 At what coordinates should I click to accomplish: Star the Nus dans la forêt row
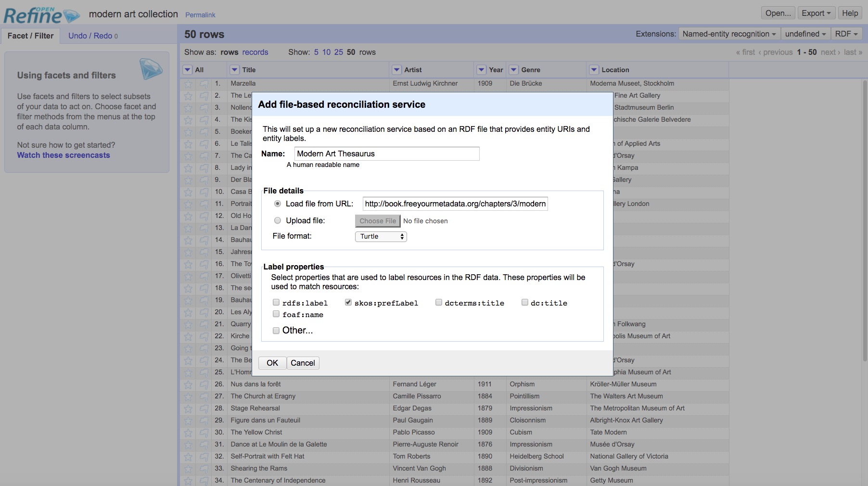pos(188,385)
